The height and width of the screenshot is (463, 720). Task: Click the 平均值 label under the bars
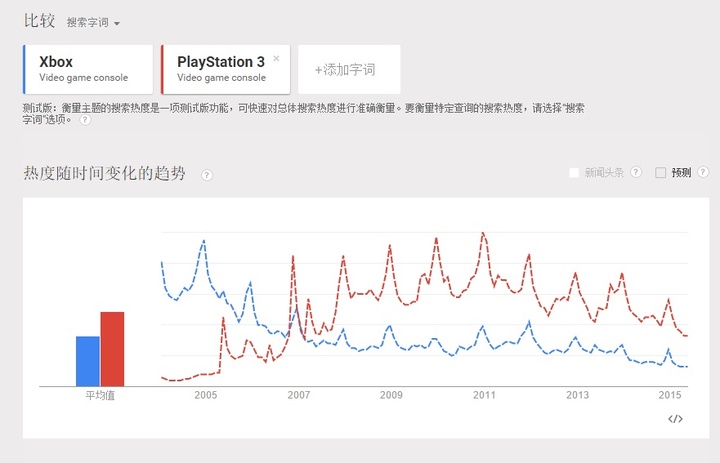click(100, 396)
